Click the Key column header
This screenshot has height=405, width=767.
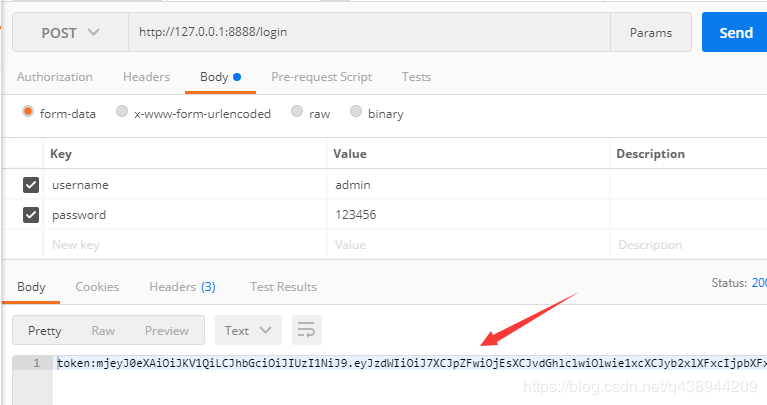coord(61,154)
